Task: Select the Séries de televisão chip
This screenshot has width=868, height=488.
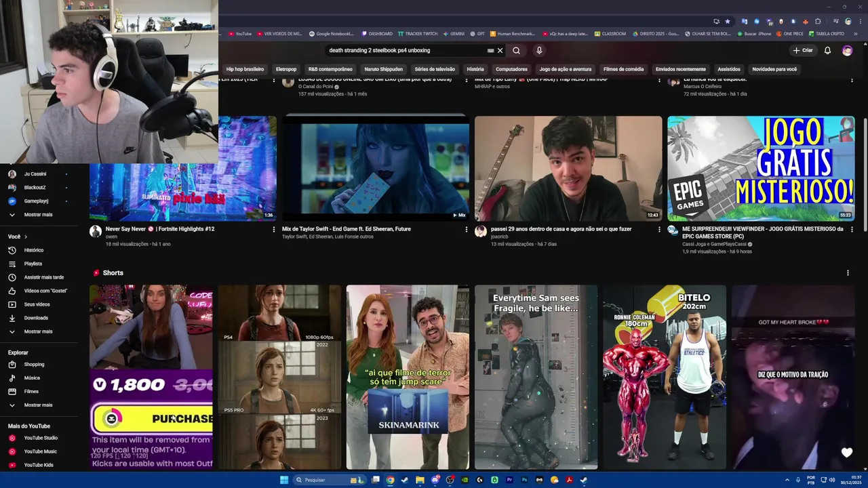Action: click(x=435, y=69)
